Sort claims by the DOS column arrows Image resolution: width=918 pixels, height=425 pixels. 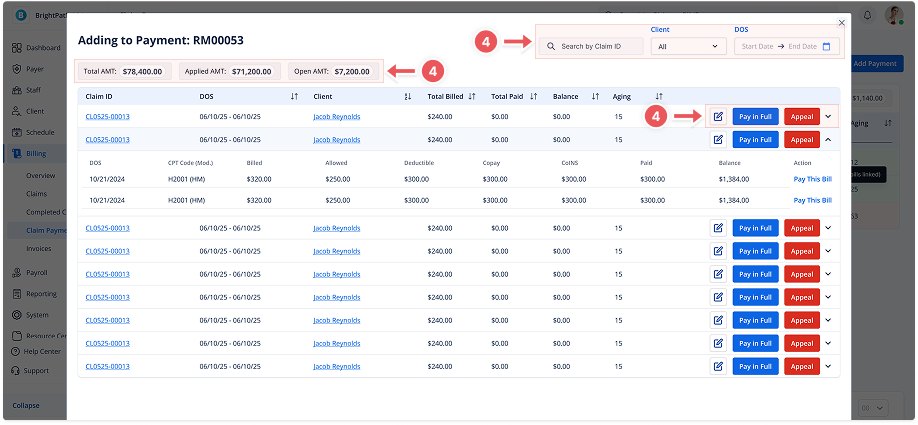coord(294,96)
